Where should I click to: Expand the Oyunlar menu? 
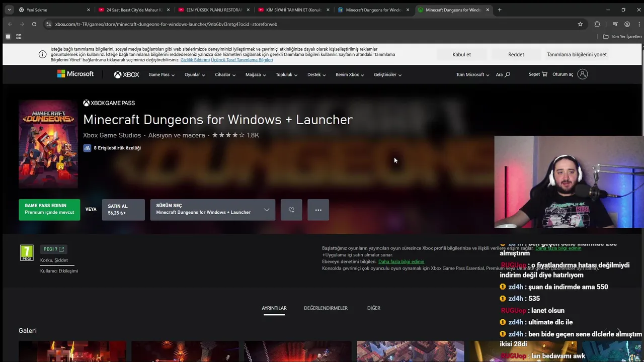click(x=195, y=75)
